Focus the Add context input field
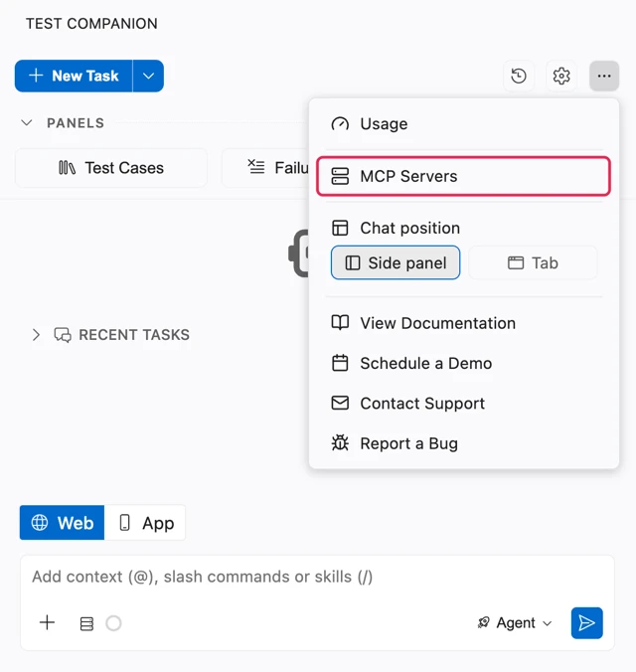 317,577
